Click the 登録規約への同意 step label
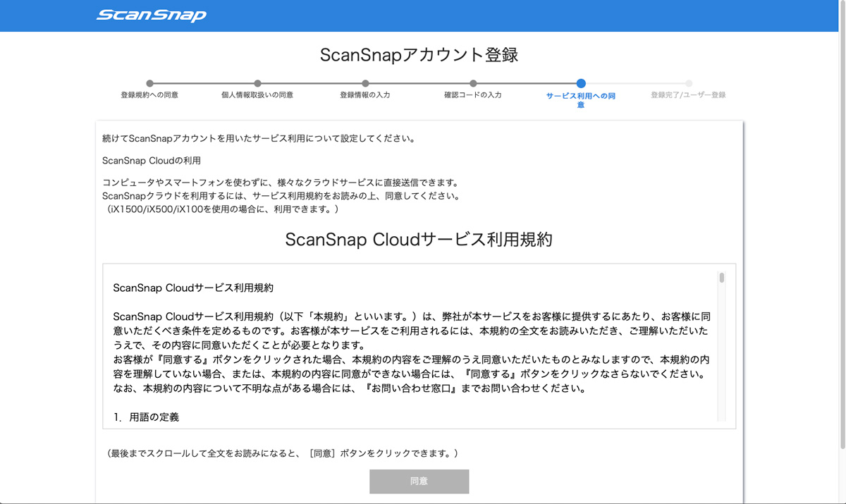846x504 pixels. [x=149, y=95]
